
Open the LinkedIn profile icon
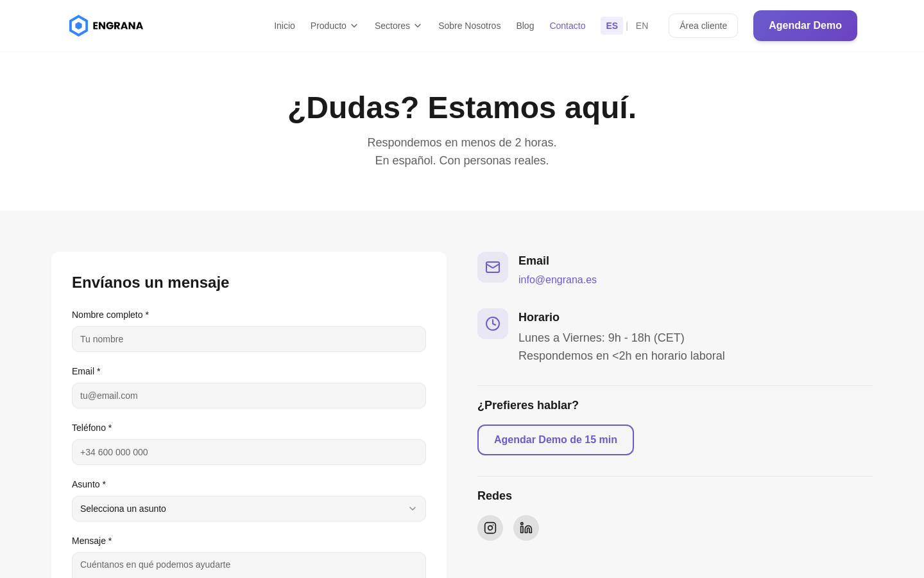point(526,528)
